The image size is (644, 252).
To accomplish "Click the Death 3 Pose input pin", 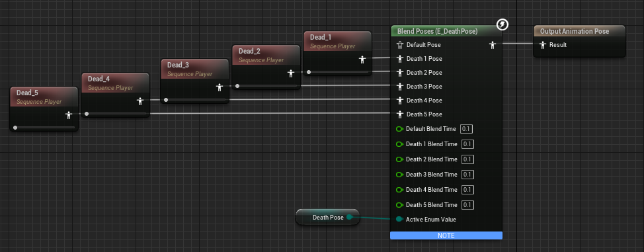I will [399, 87].
